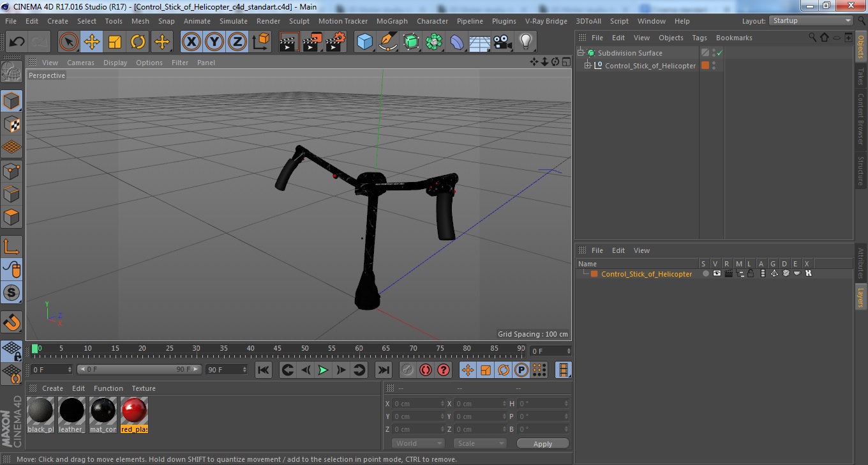Viewport: 868px width, 465px height.
Task: Toggle Snap enable magnet icon
Action: tap(11, 321)
